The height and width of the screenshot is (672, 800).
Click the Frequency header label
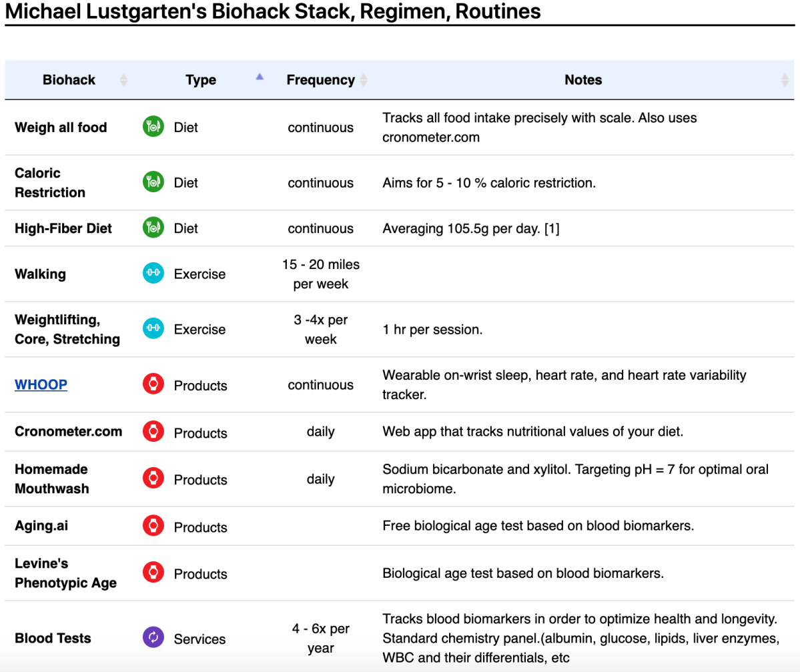point(320,80)
